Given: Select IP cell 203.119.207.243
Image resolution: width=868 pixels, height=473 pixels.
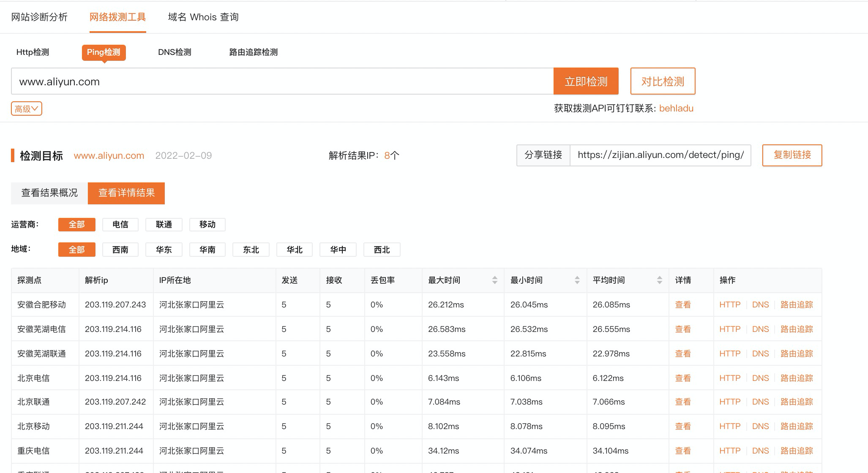Looking at the screenshot, I should (x=115, y=304).
